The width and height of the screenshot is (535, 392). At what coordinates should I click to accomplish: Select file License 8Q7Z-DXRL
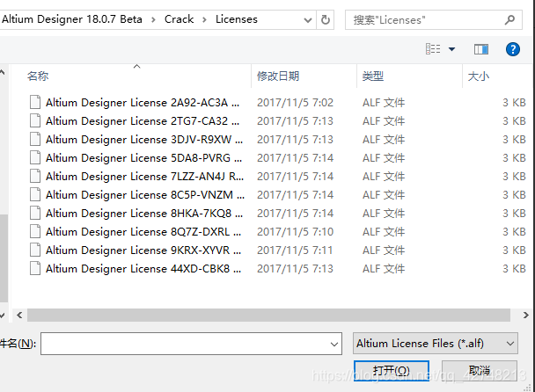(143, 232)
